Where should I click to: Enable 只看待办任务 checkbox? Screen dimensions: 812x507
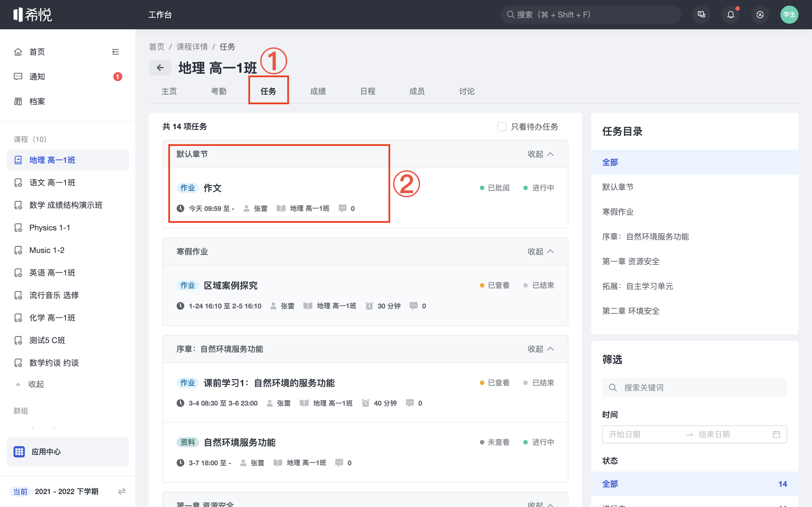(502, 127)
